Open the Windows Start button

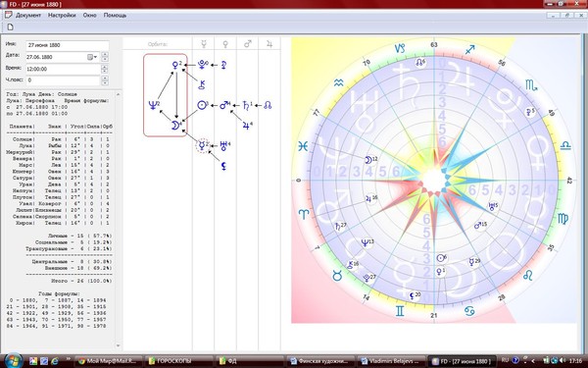[14, 360]
